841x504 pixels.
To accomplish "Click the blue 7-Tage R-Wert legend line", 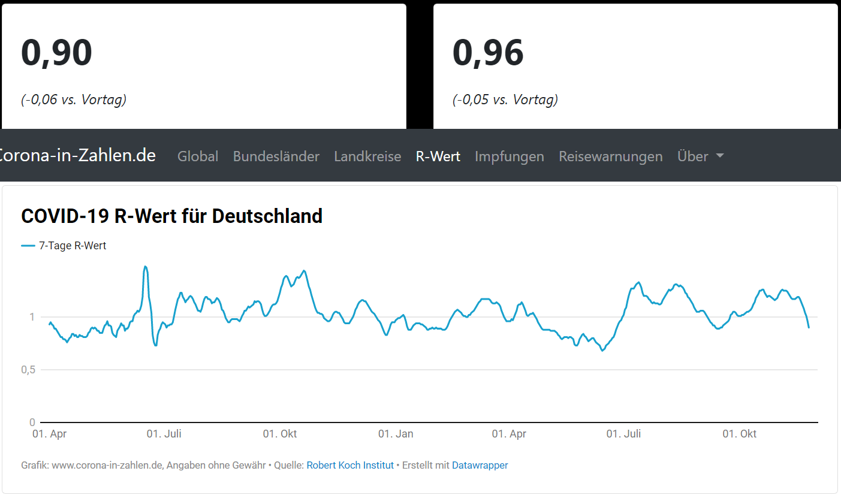I will [28, 246].
